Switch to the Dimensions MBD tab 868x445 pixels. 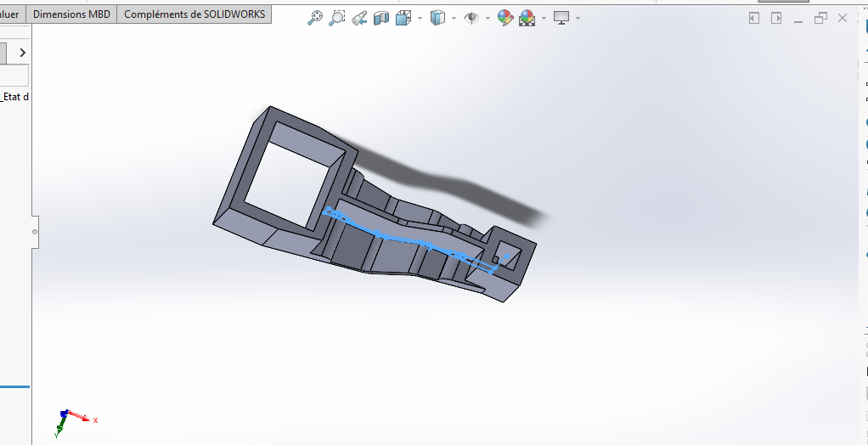(x=71, y=14)
